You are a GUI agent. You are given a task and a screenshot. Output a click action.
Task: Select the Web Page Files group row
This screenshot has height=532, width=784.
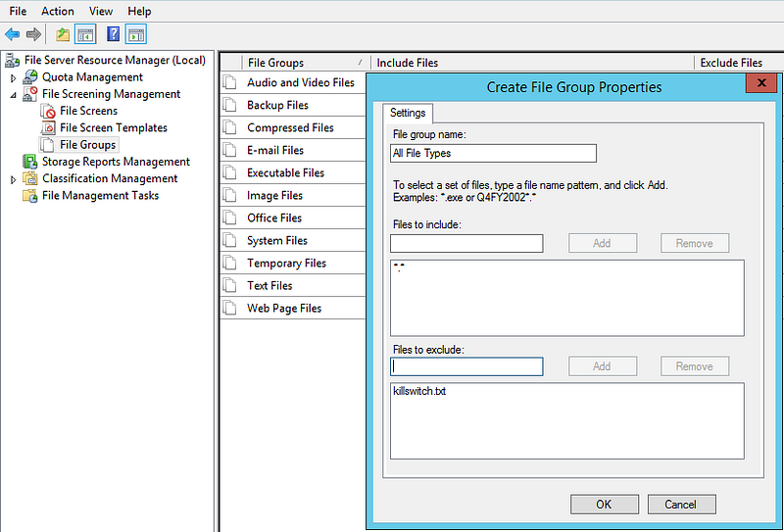click(293, 308)
